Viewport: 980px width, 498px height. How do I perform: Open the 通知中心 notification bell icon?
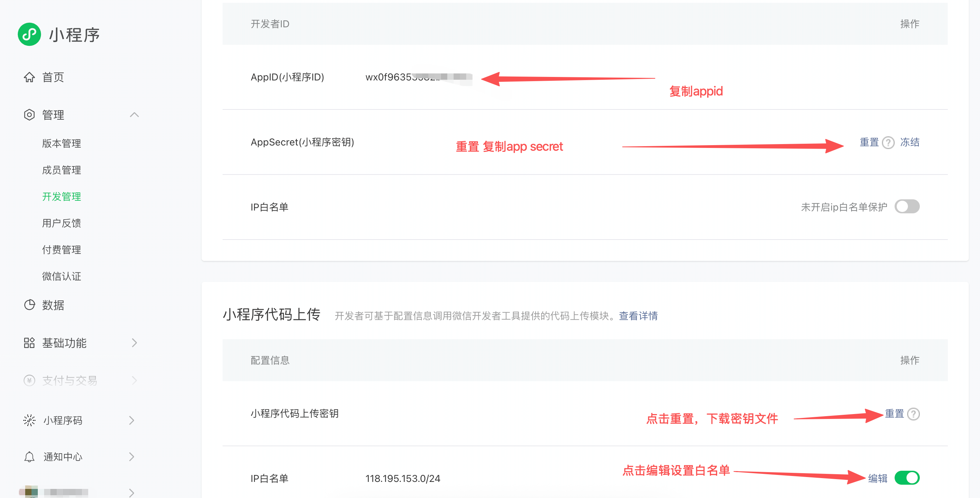pos(30,457)
